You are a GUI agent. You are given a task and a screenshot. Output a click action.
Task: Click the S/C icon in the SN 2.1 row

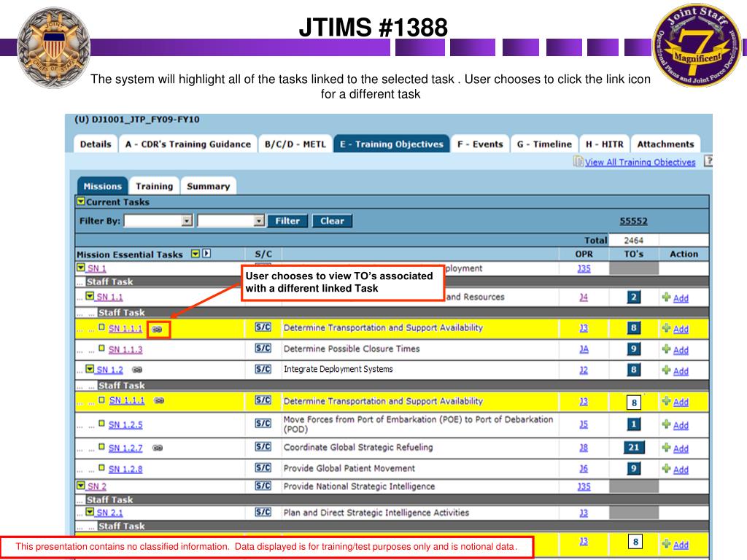tap(263, 512)
